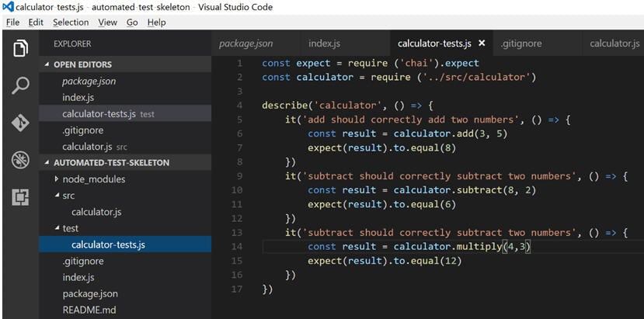Collapse the OPEN EDITORS section
644x319 pixels.
(x=47, y=64)
